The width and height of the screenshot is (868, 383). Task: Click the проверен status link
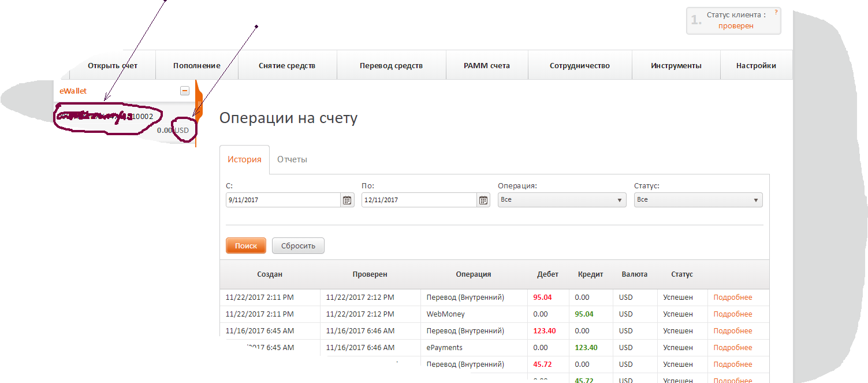[736, 26]
